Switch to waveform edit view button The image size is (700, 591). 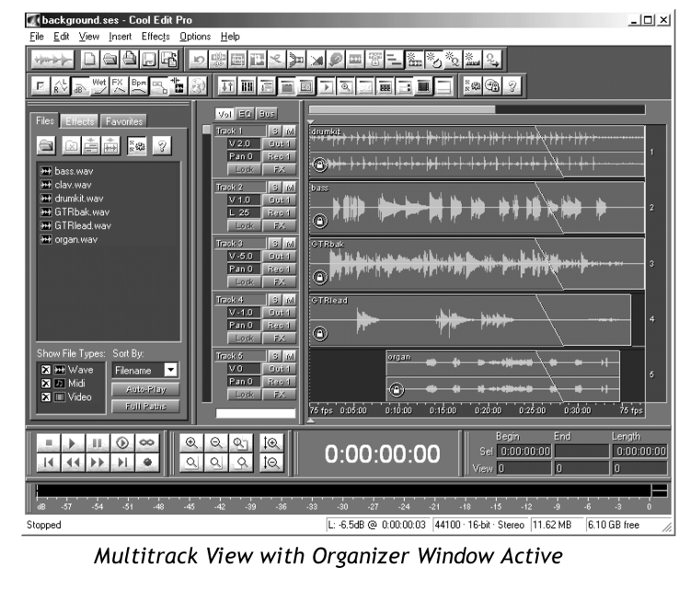[52, 60]
